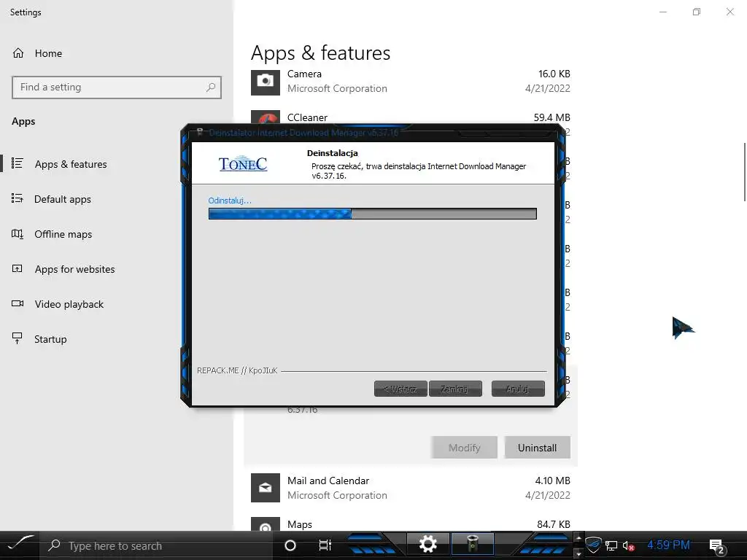This screenshot has width=747, height=560.
Task: Click the Startup sidebar icon
Action: tap(18, 338)
